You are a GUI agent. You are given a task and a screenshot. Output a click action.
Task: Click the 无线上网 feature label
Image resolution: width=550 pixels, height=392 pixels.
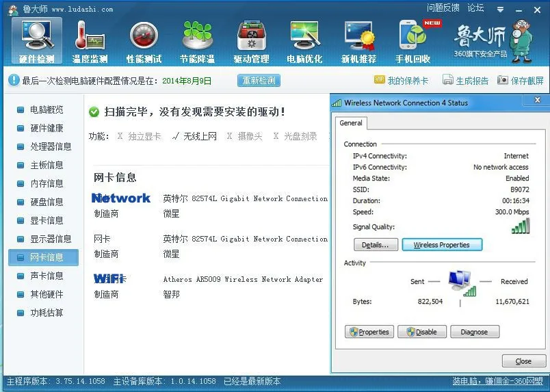pyautogui.click(x=200, y=136)
